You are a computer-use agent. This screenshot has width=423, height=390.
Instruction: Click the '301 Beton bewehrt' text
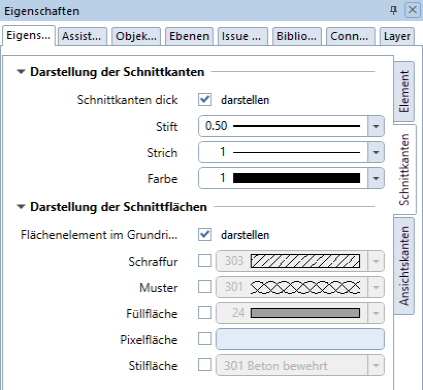[x=275, y=366]
